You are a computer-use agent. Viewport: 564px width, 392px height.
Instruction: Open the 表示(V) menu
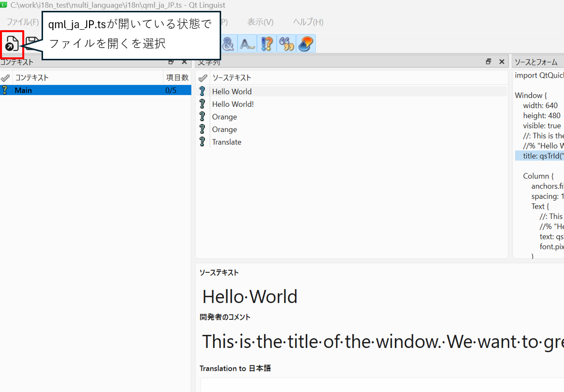tap(260, 22)
